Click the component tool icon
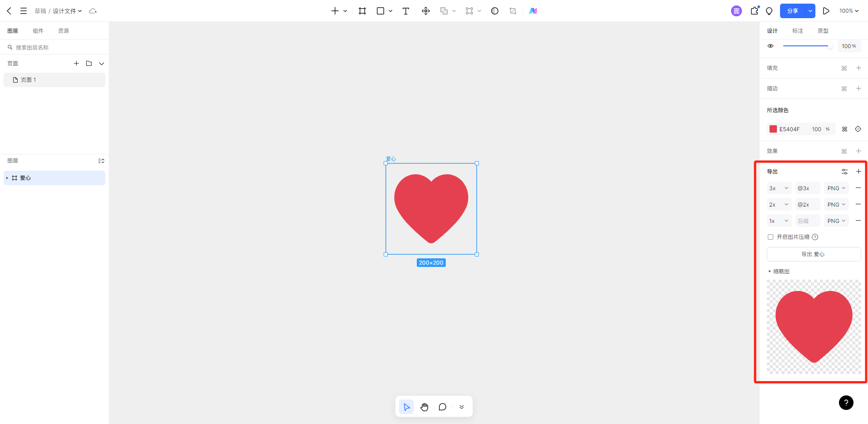 pyautogui.click(x=426, y=11)
